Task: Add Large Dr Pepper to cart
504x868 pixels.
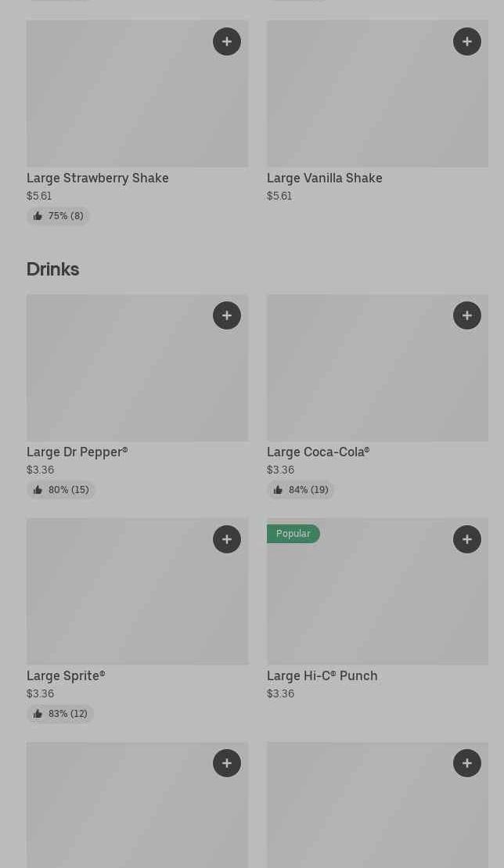Action: click(227, 315)
